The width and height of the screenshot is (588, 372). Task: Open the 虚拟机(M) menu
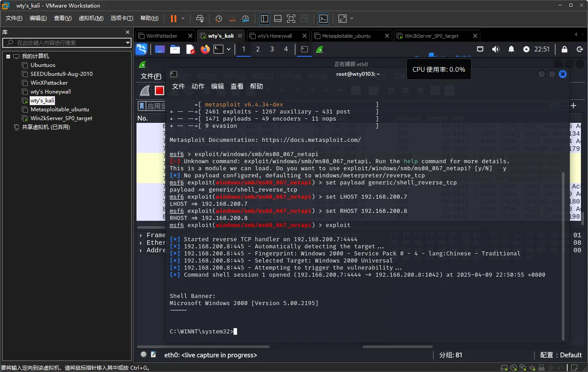pyautogui.click(x=91, y=18)
